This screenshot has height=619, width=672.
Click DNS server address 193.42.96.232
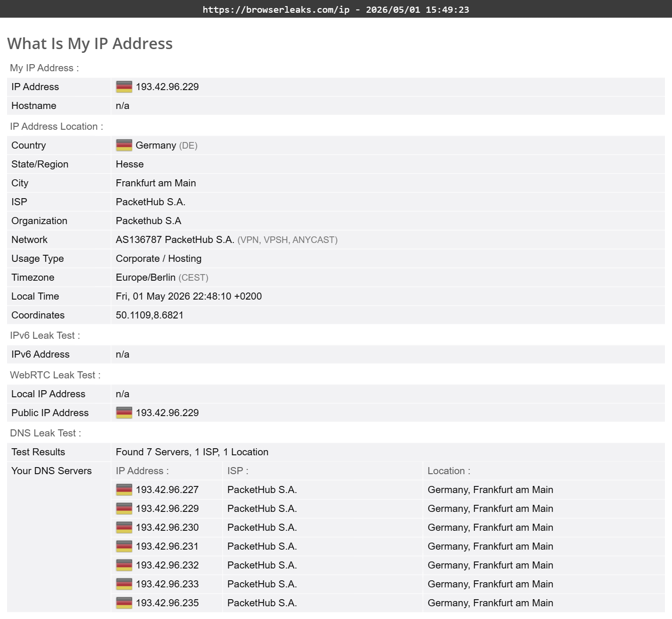[167, 565]
